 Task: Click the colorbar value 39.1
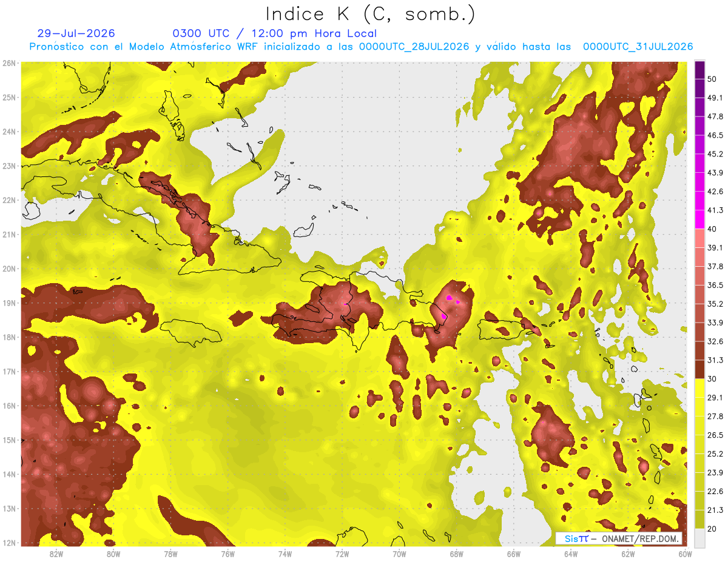point(715,247)
